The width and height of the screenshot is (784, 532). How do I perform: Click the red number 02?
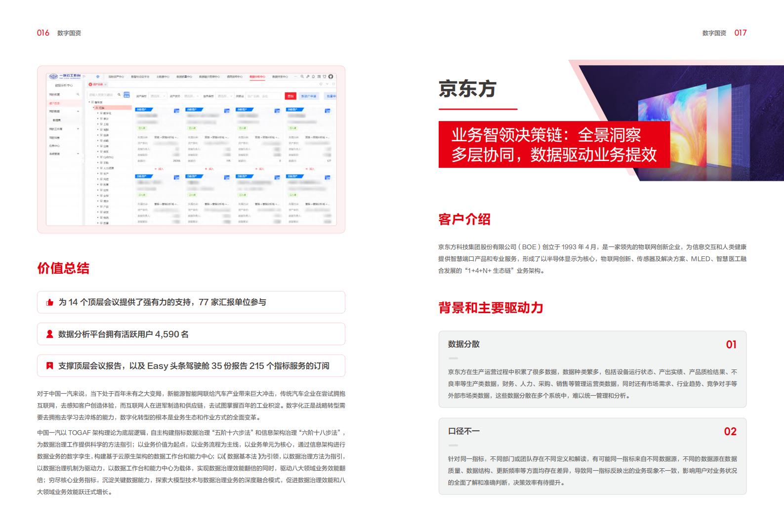coord(730,432)
